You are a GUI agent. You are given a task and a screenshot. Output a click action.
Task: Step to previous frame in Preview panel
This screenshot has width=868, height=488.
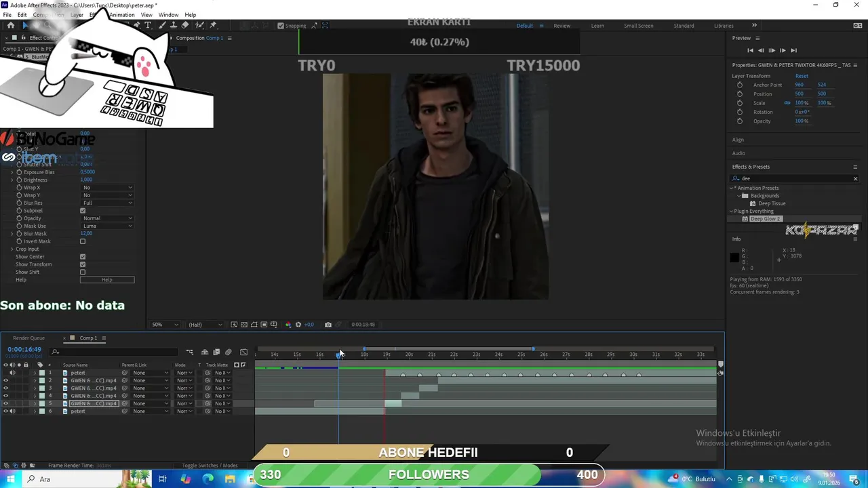(x=761, y=50)
